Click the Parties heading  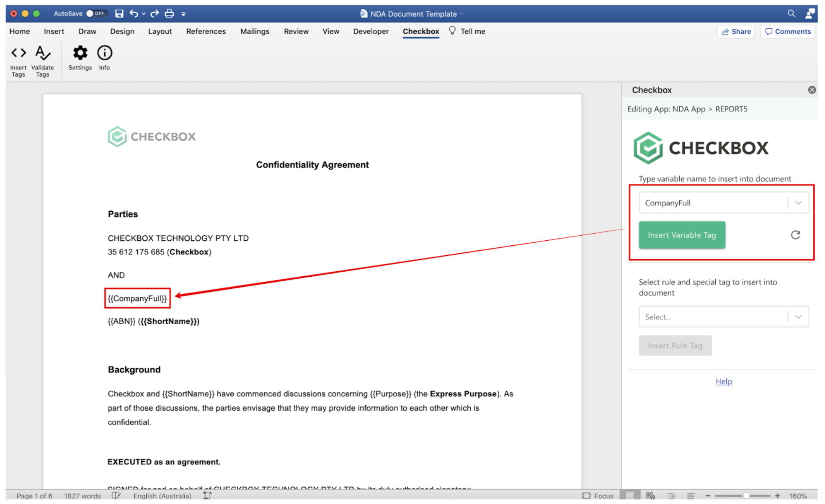[123, 214]
